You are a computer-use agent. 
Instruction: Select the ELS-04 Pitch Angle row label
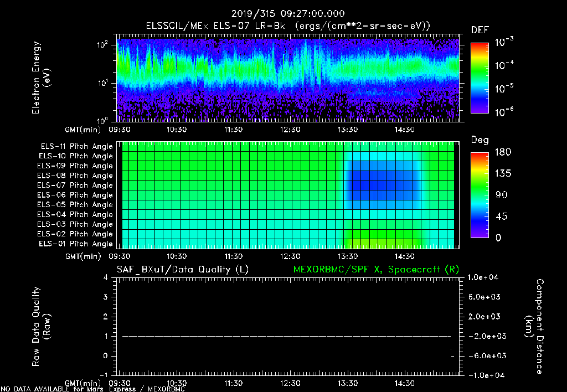coord(75,215)
